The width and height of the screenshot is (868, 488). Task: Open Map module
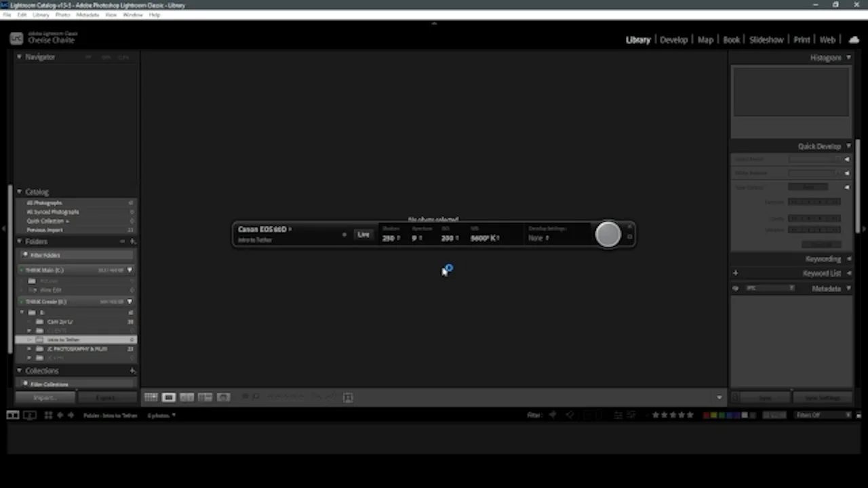705,39
